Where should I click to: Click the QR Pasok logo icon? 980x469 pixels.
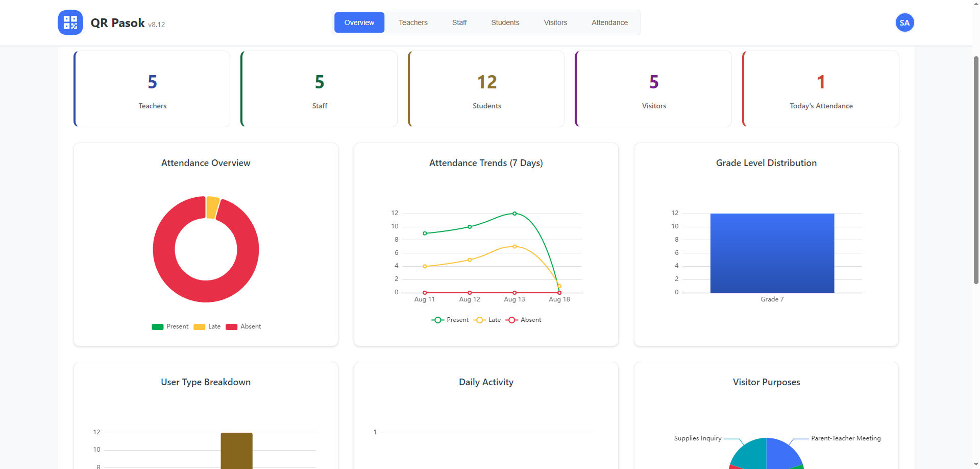tap(70, 22)
